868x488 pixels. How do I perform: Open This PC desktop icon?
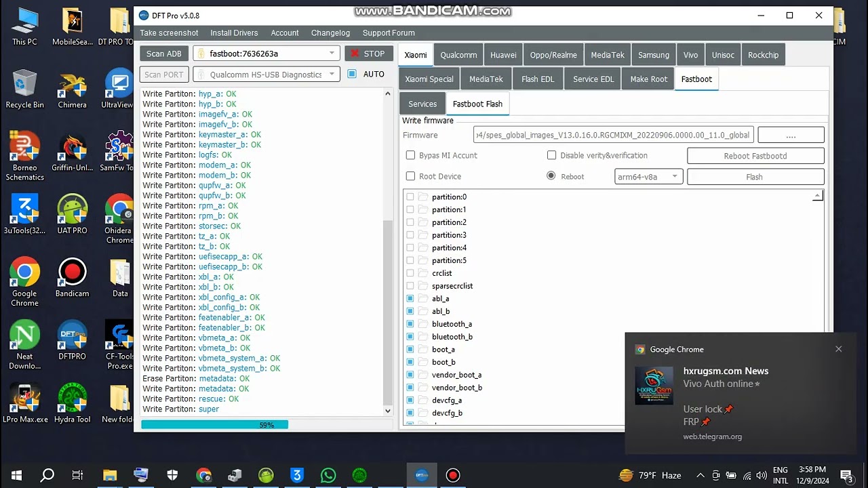[x=24, y=27]
